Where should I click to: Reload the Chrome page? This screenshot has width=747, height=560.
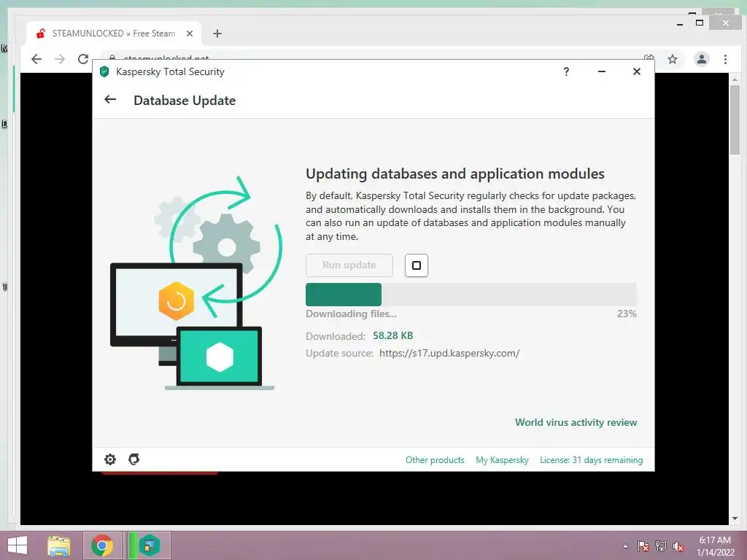pyautogui.click(x=83, y=59)
